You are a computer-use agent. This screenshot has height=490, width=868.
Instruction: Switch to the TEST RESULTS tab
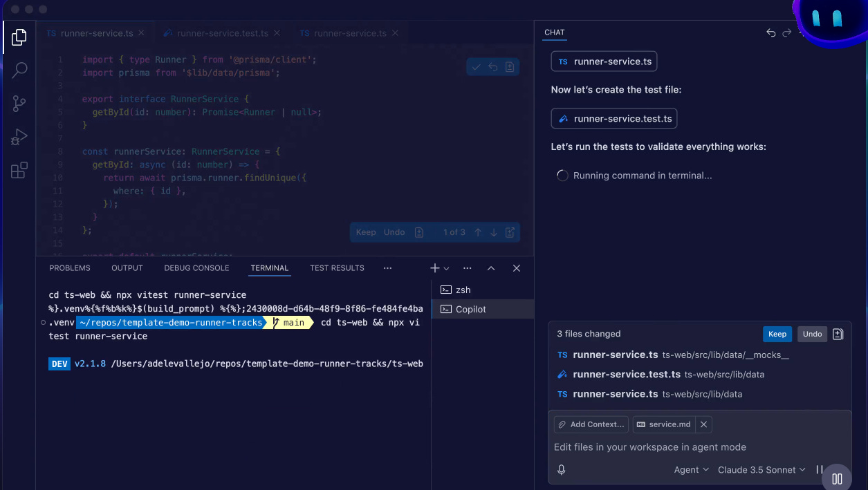click(x=337, y=268)
